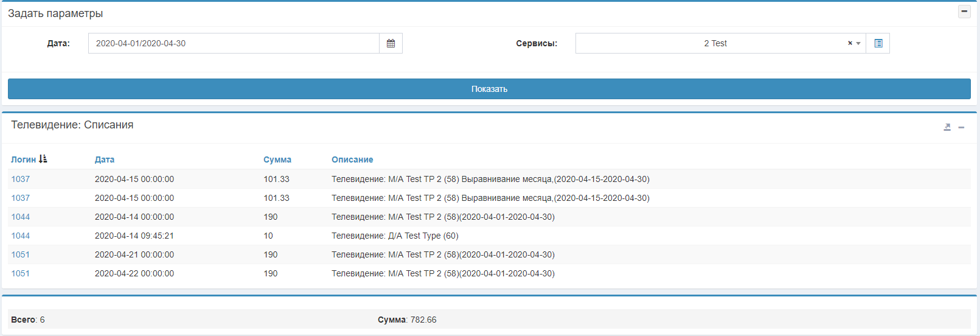Collapse the 'Задать параметры' panel
Screen dimensions: 980x336
(964, 12)
